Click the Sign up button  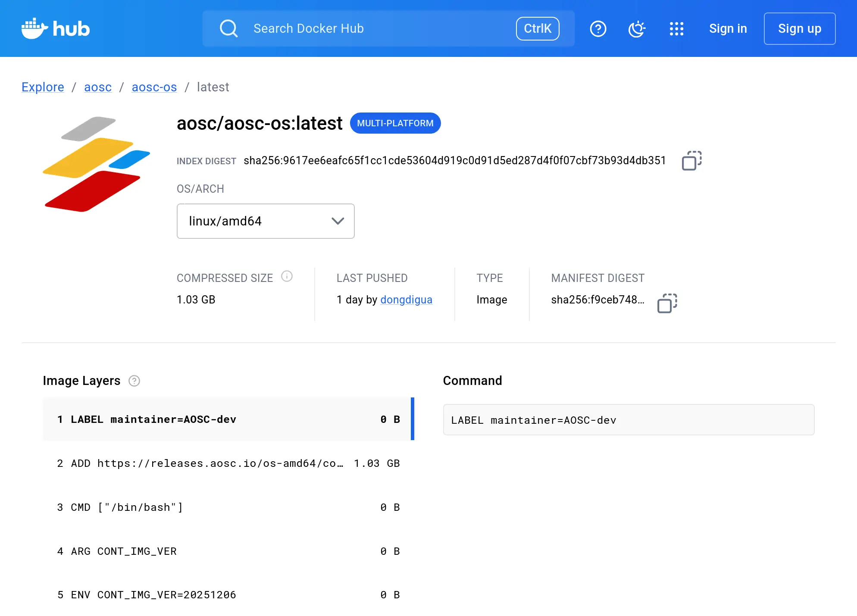point(799,28)
